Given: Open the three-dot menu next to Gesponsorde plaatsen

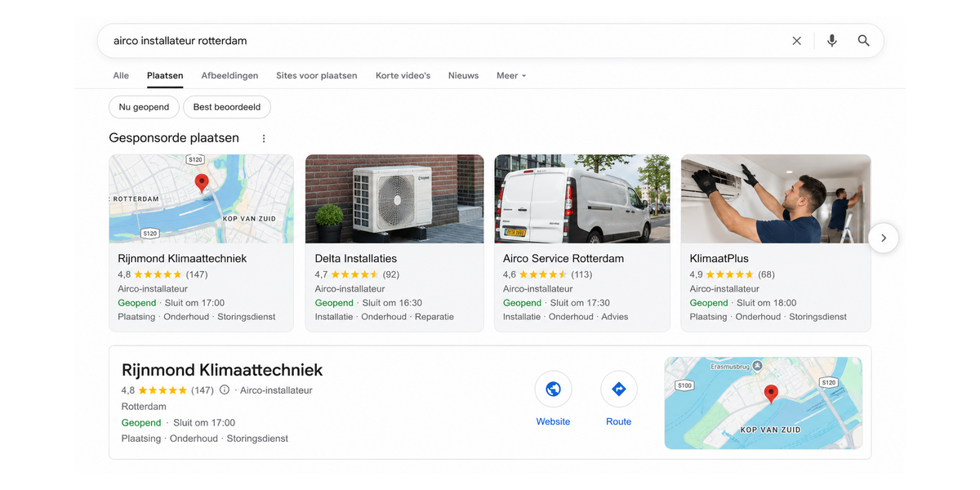Looking at the screenshot, I should 264,138.
